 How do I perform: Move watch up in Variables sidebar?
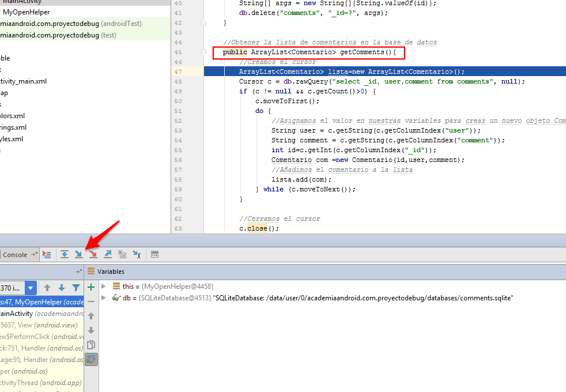[x=91, y=316]
